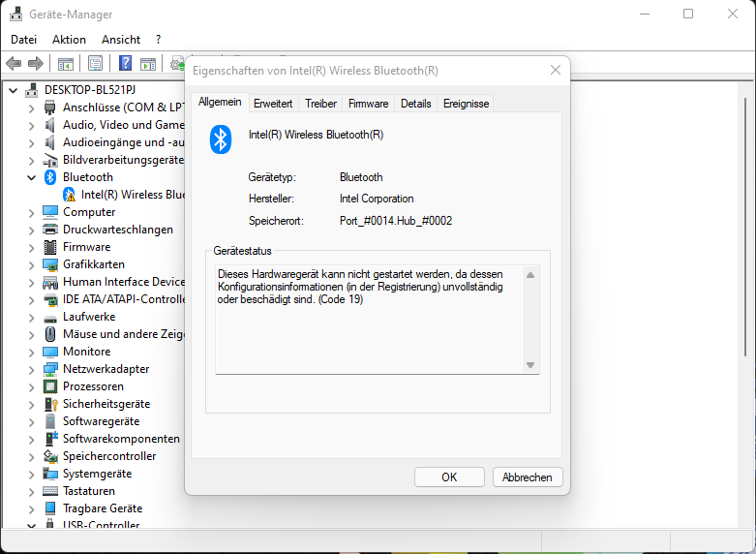
Task: Collapse the Bluetooth category
Action: pos(31,177)
